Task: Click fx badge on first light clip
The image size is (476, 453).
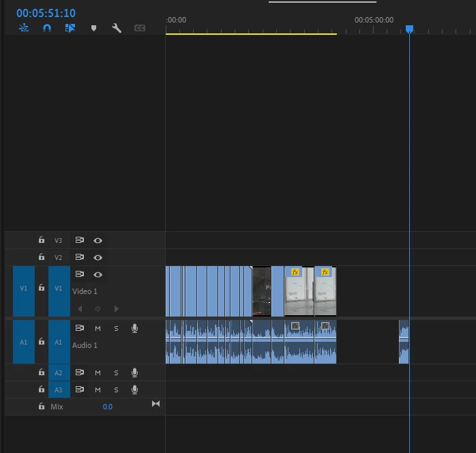Action: click(x=295, y=272)
